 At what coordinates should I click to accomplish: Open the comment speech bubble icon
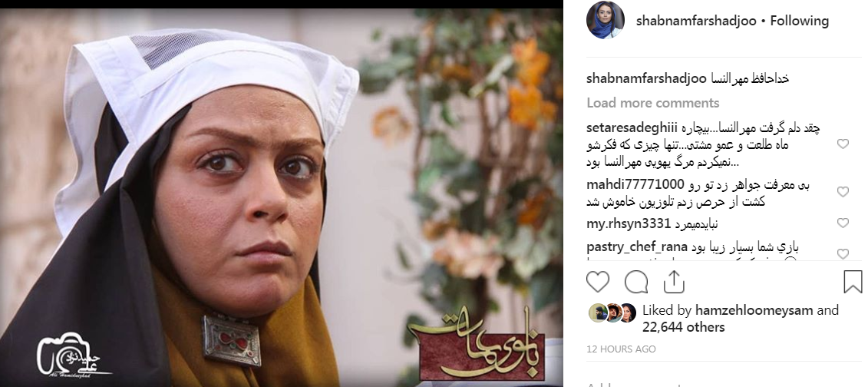point(636,282)
